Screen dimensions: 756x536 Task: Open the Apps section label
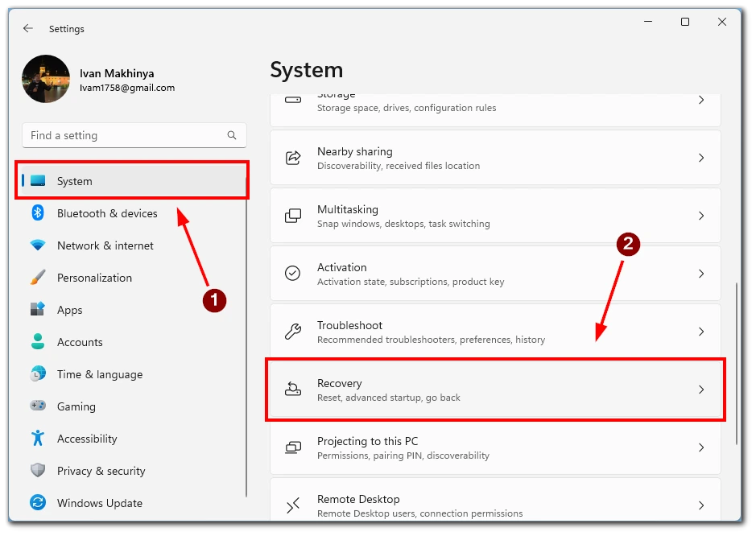pyautogui.click(x=69, y=310)
